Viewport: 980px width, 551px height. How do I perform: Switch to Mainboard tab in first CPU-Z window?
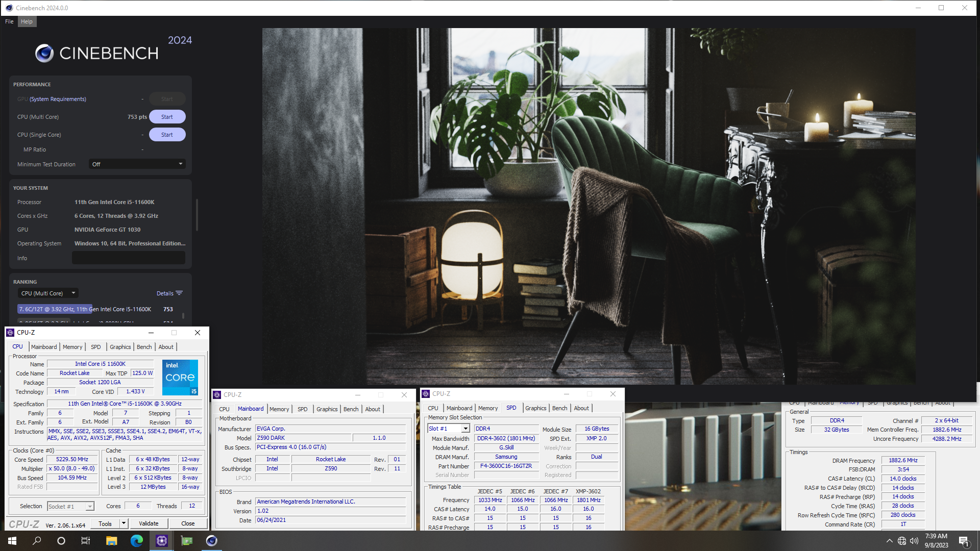point(44,347)
